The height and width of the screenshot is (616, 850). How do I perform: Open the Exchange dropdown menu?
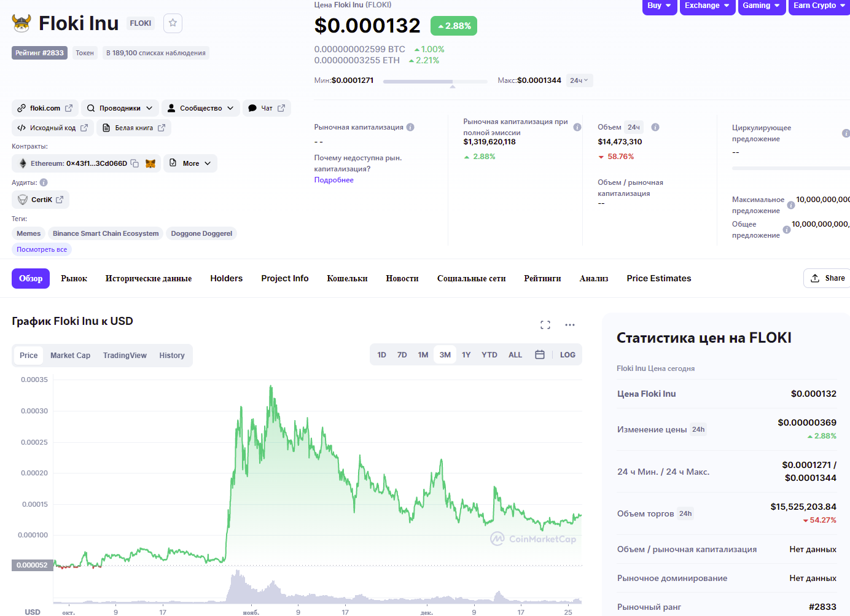(x=707, y=6)
